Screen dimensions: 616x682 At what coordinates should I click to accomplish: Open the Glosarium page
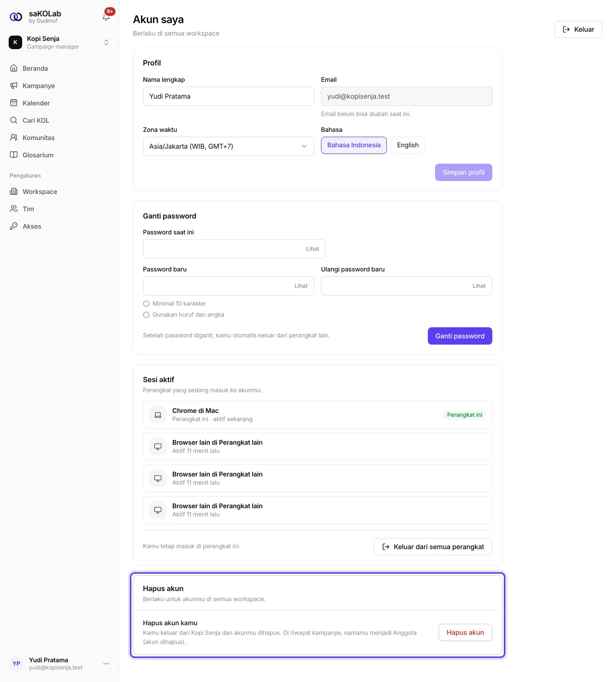point(60,155)
